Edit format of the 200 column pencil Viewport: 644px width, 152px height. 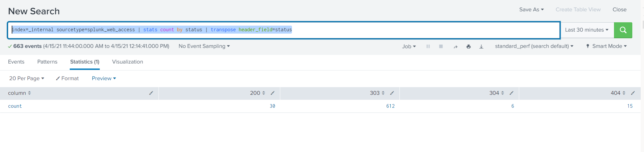click(x=273, y=93)
